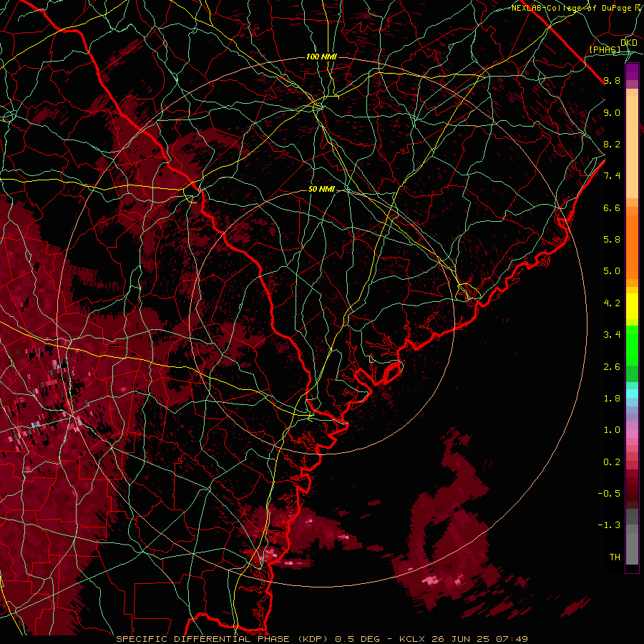
Task: Click the "26 JUN 25 07:49" timestamp
Action: coord(479,639)
